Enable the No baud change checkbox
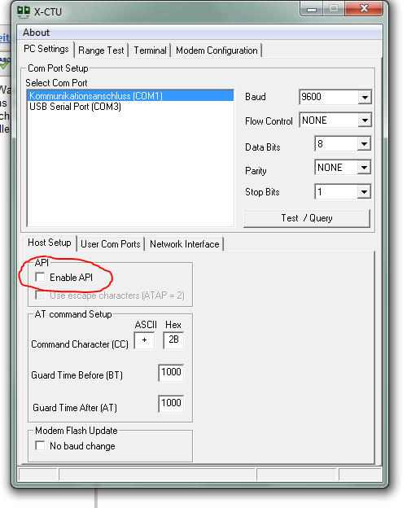Screen dimensions: 420x508 pyautogui.click(x=40, y=446)
